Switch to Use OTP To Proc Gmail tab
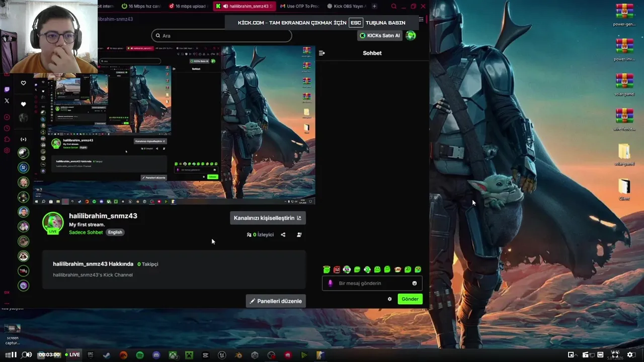The height and width of the screenshot is (362, 644). [x=299, y=6]
